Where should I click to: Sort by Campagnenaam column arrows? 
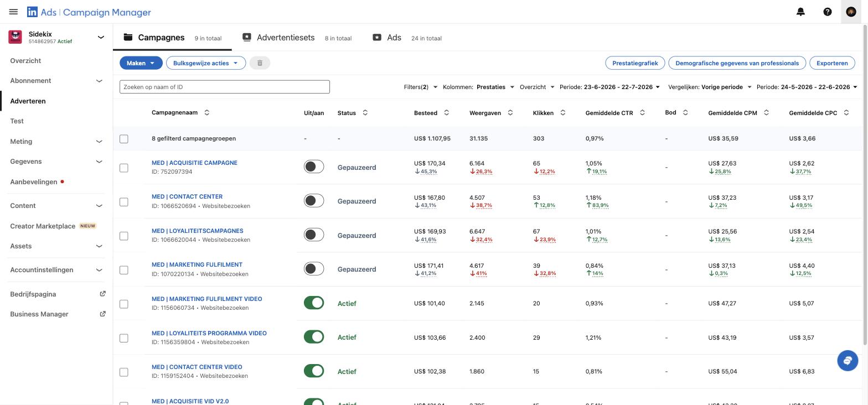tap(207, 112)
